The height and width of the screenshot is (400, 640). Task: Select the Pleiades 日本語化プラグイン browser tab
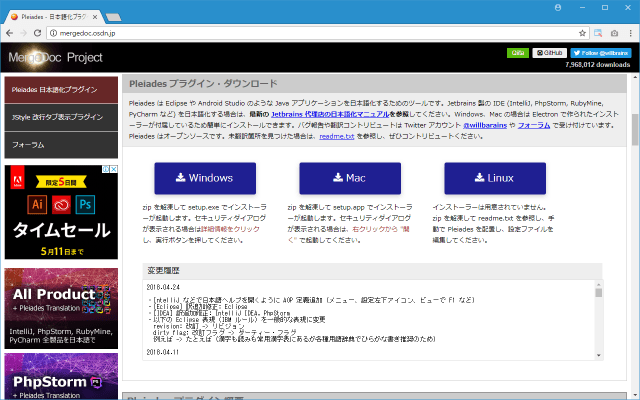[53, 17]
